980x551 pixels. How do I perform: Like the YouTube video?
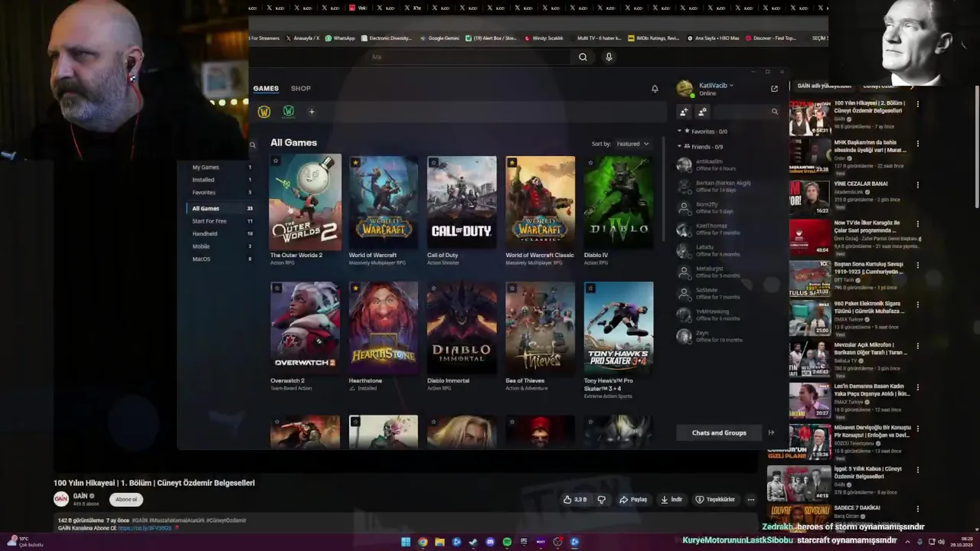[x=576, y=499]
